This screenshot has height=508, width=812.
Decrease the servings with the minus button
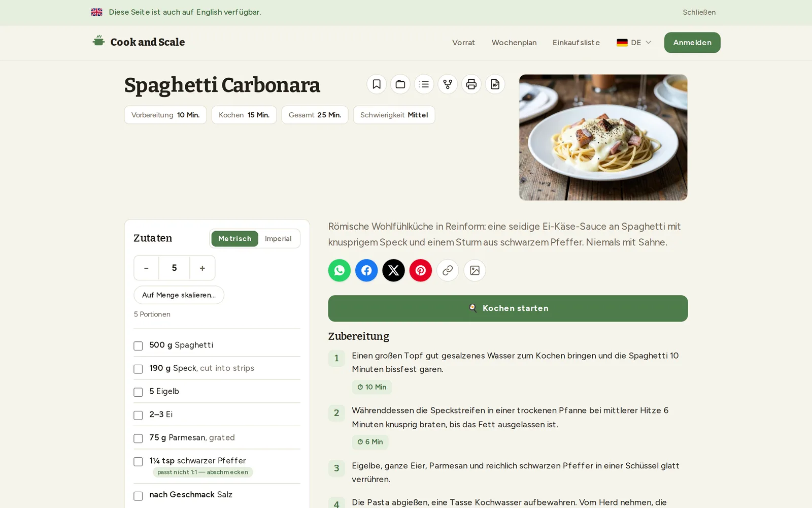click(x=146, y=268)
